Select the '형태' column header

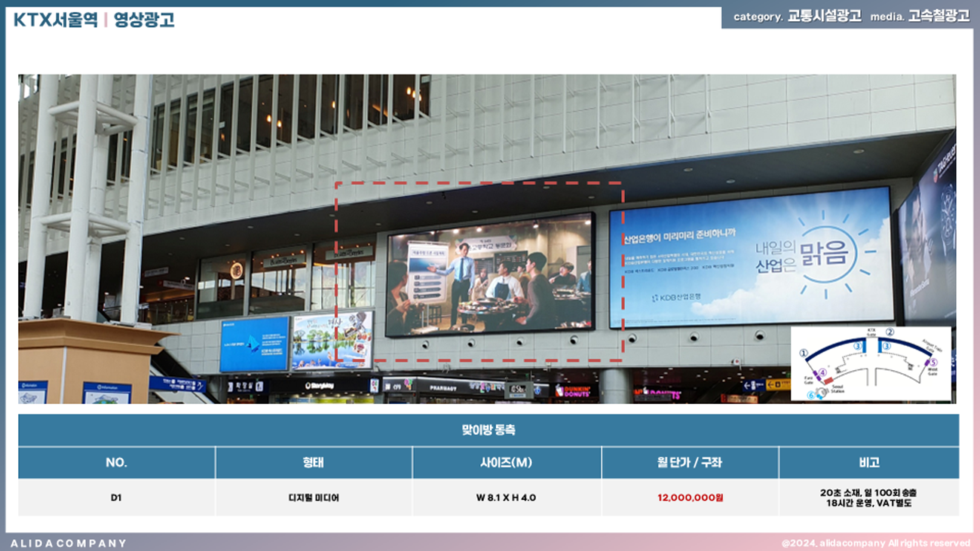(x=313, y=462)
